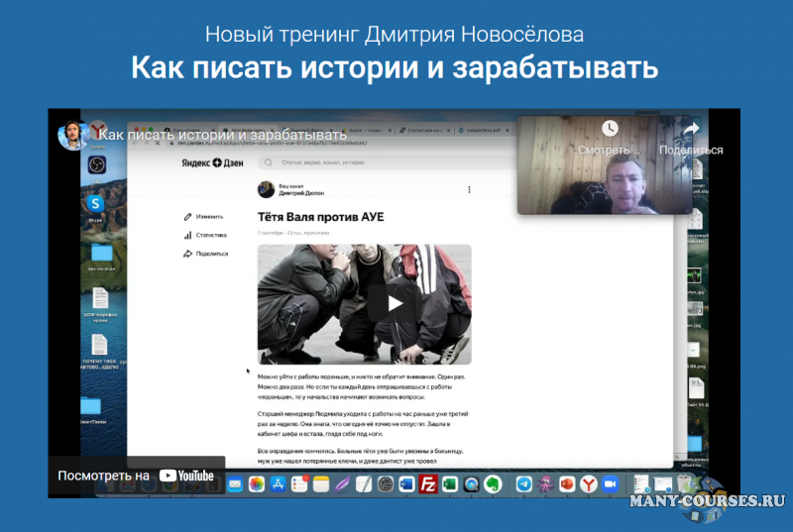Viewport: 793px width, 532px height.
Task: Open Telegram from the dock
Action: pos(524,484)
